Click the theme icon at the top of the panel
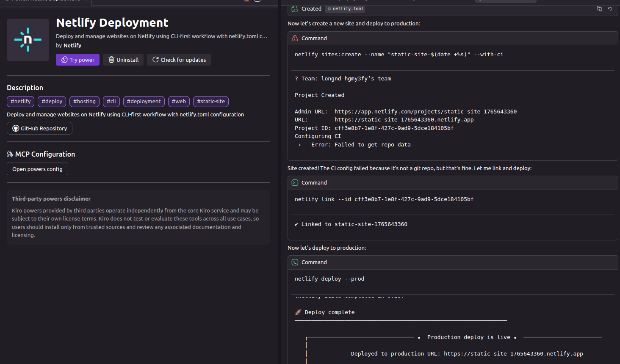The image size is (620, 364). 246,1
